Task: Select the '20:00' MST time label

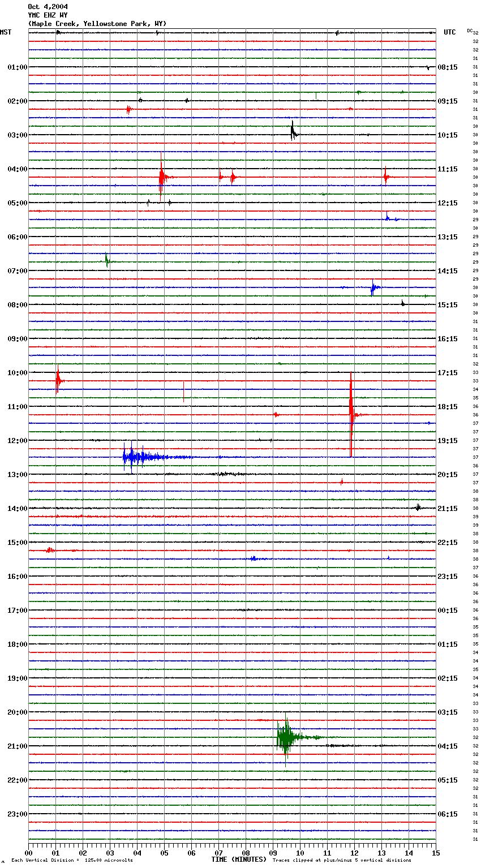Action: coord(18,712)
